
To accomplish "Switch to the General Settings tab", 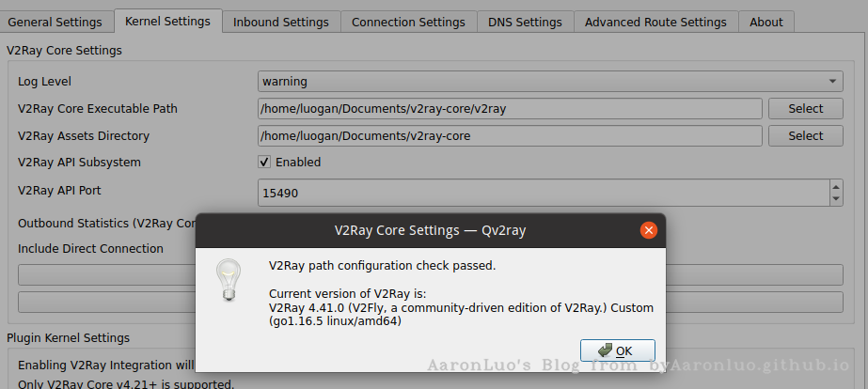I will click(x=55, y=22).
